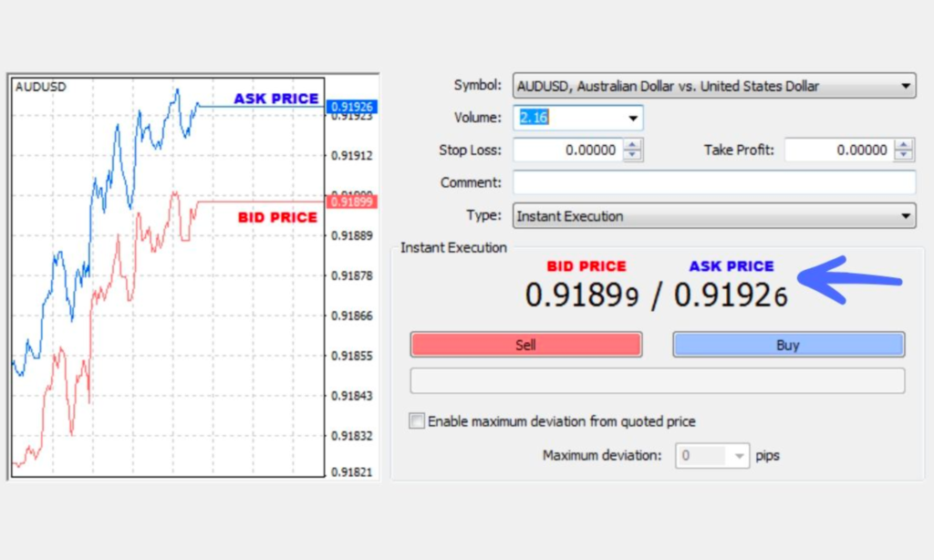Enable maximum deviation from quoted price

pyautogui.click(x=416, y=420)
